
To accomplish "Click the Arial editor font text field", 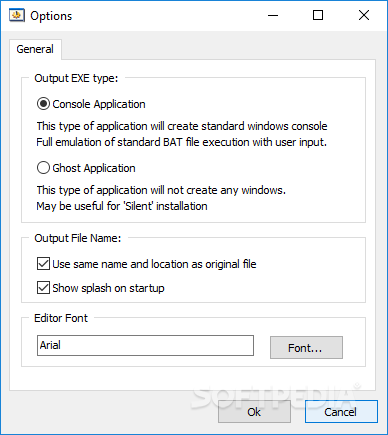I will click(145, 345).
